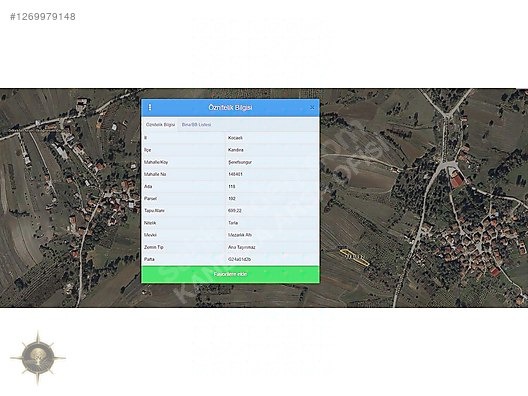Select the Öznitelik Bilgisi tab

(160, 125)
